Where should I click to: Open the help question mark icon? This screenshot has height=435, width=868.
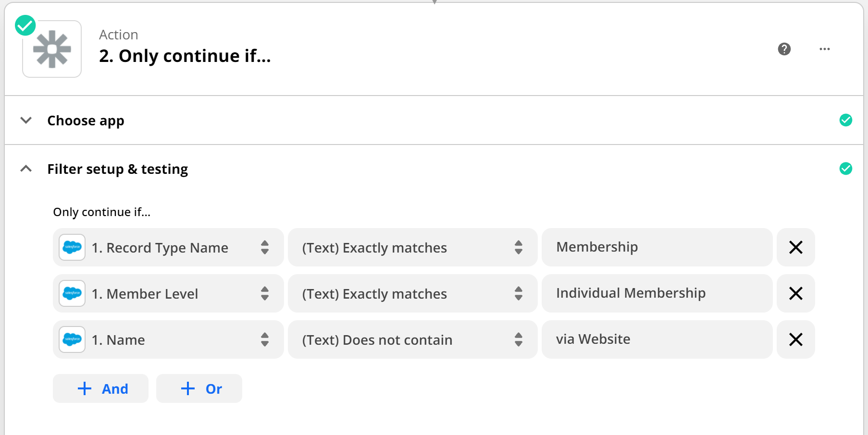pyautogui.click(x=784, y=49)
